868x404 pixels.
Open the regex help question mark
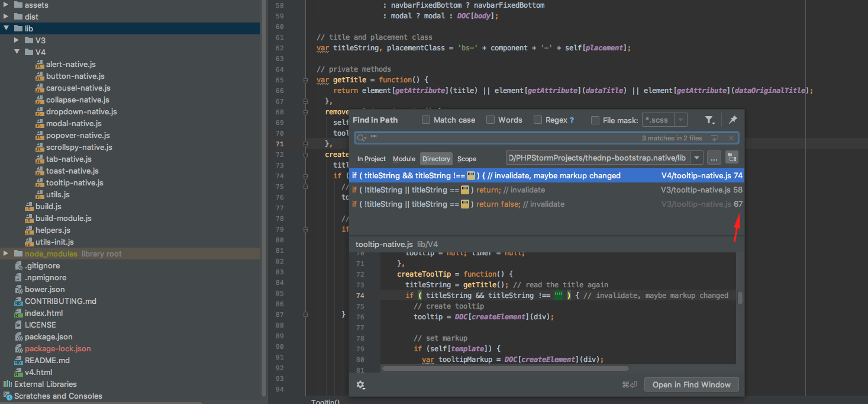[x=572, y=120]
